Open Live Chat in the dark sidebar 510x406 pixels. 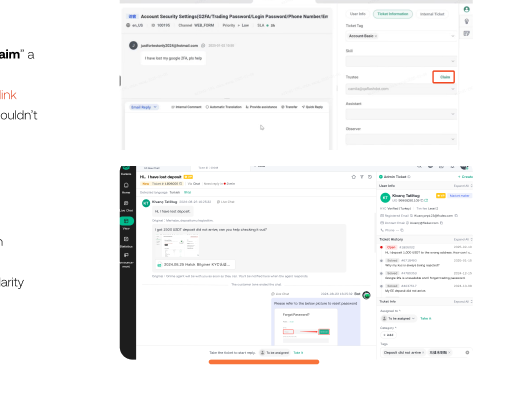tap(126, 206)
